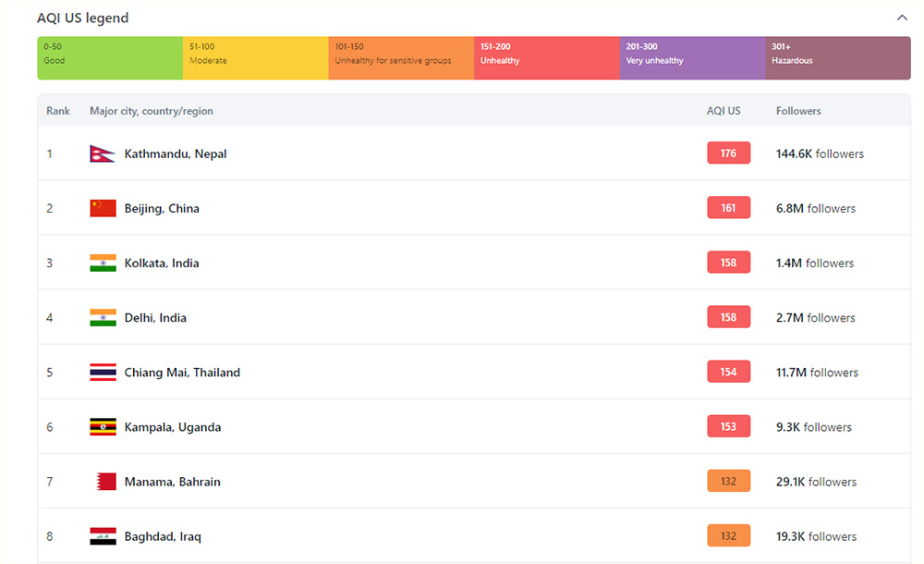Image resolution: width=924 pixels, height=564 pixels.
Task: Select the Chiang Mai, Thailand entry
Action: click(x=182, y=373)
